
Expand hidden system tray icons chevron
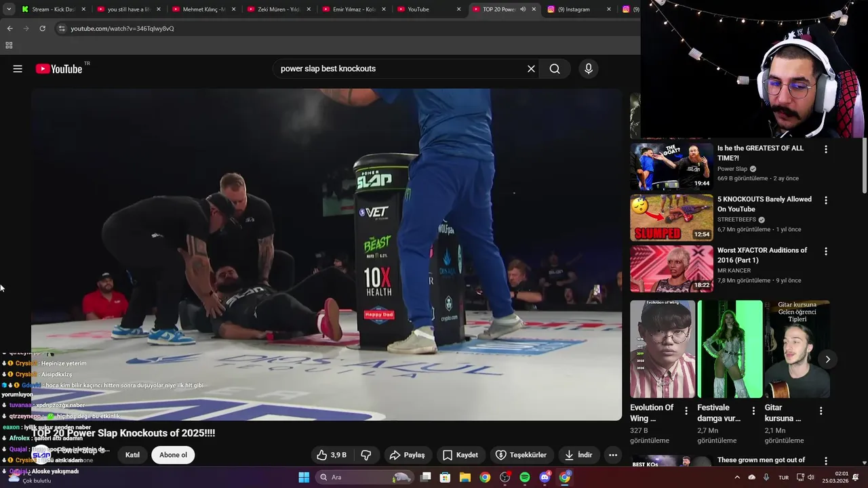point(737,477)
